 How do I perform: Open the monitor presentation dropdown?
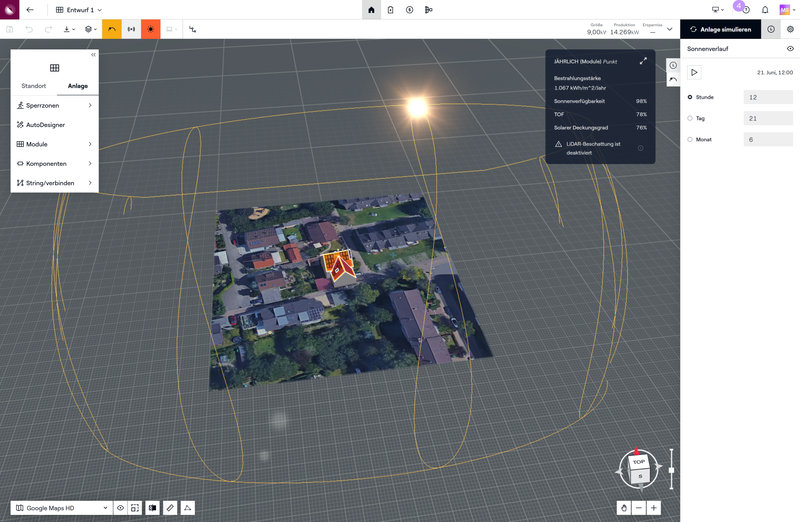(717, 10)
